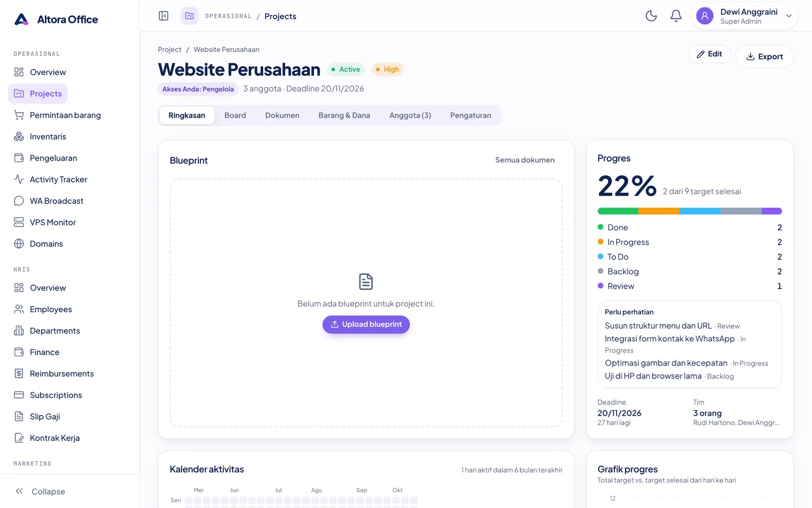The image size is (812, 508).
Task: Click the Altora Office logo
Action: [56, 19]
